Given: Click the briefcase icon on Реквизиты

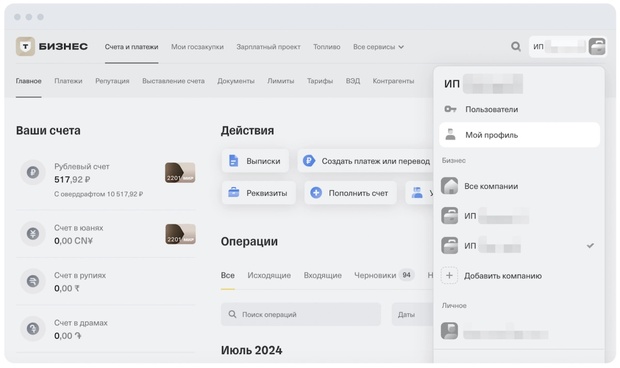Looking at the screenshot, I should (234, 193).
